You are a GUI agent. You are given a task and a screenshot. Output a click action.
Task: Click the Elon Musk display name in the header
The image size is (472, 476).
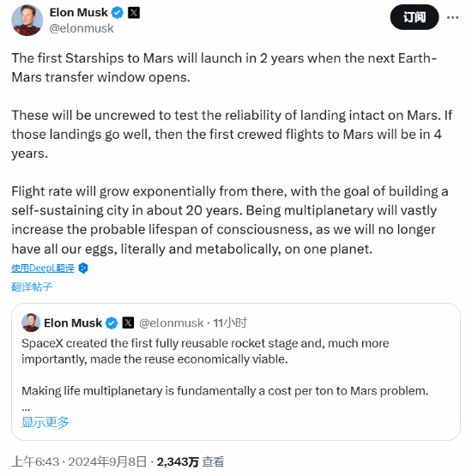pos(79,13)
